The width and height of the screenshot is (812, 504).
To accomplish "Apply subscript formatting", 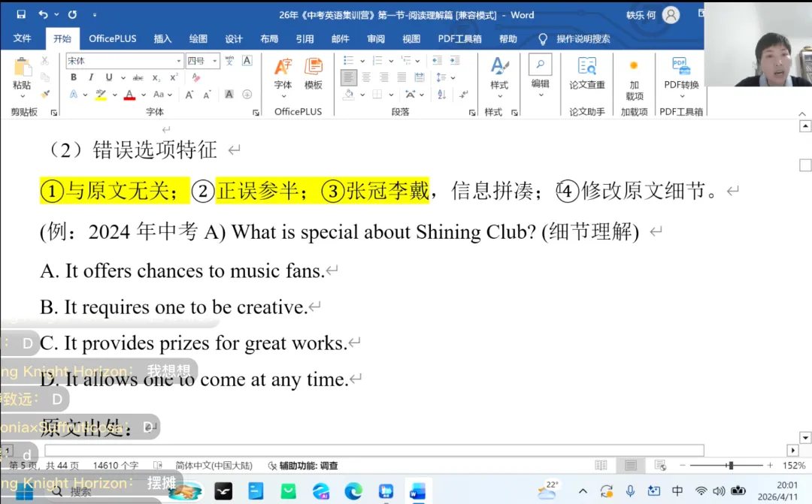I will pyautogui.click(x=156, y=77).
